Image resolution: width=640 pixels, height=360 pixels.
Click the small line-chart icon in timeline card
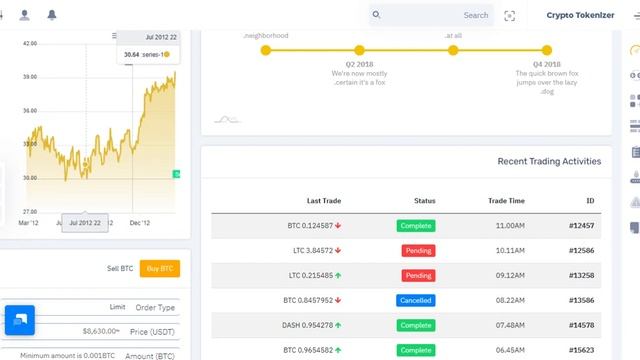[x=227, y=120]
